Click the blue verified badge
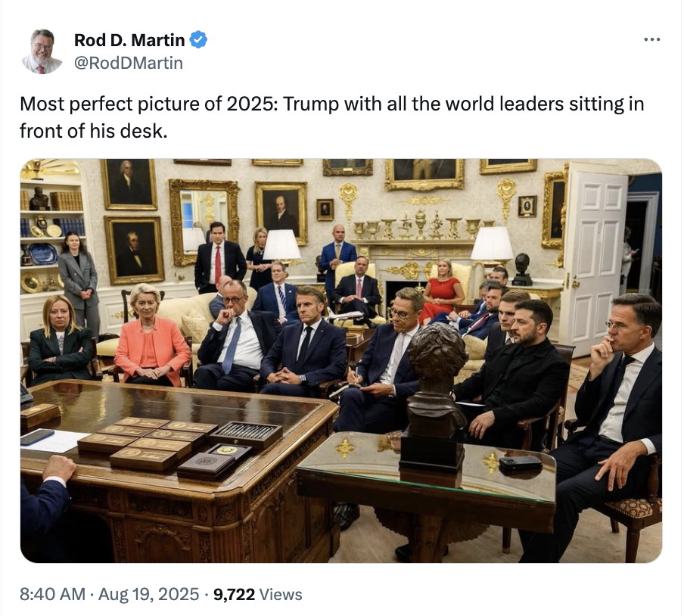684x616 pixels. point(198,40)
